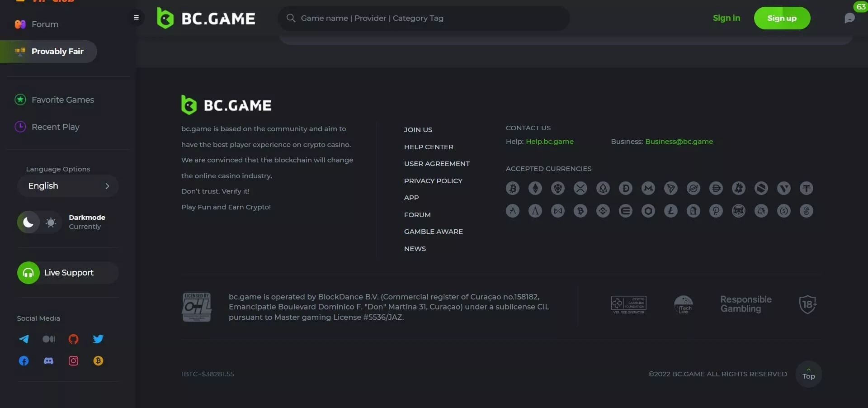The height and width of the screenshot is (408, 868).
Task: Click the Bitcoin icon in accepted currencies
Action: (x=513, y=188)
